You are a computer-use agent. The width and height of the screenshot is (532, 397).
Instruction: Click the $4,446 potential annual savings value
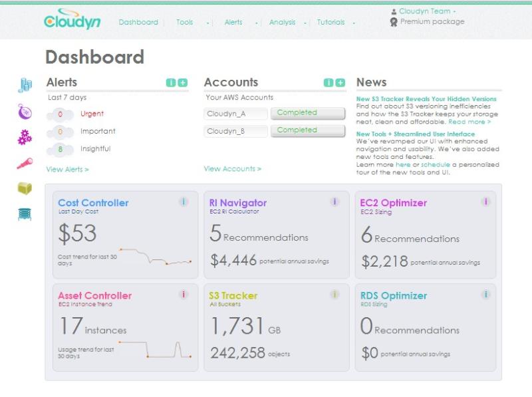[x=233, y=260]
